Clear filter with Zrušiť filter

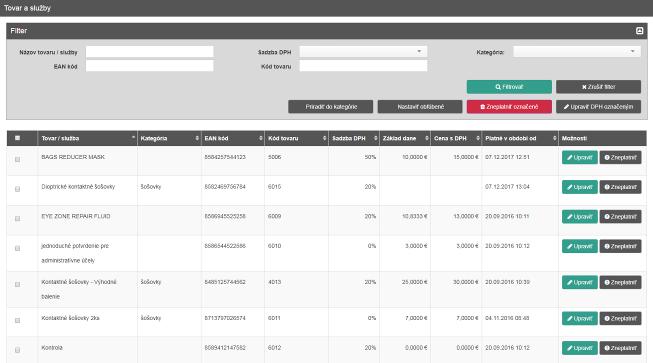(598, 87)
